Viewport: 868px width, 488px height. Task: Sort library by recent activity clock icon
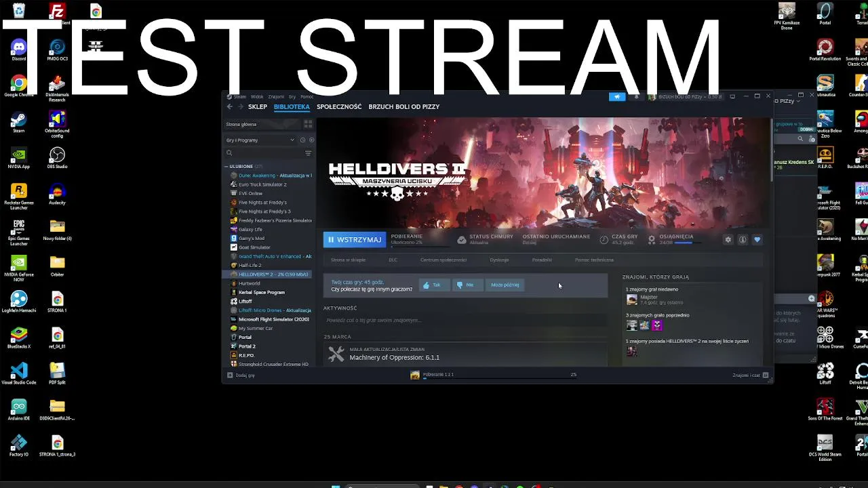[302, 140]
